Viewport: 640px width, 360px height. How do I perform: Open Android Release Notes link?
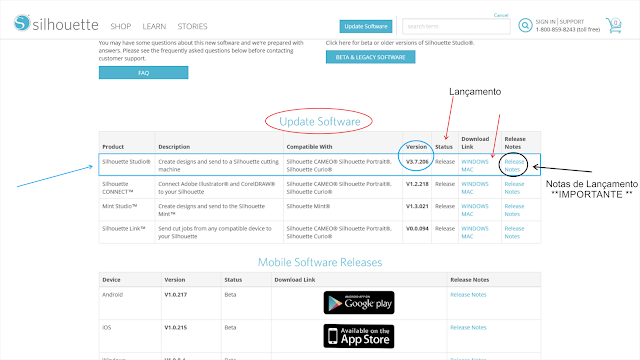pyautogui.click(x=468, y=295)
